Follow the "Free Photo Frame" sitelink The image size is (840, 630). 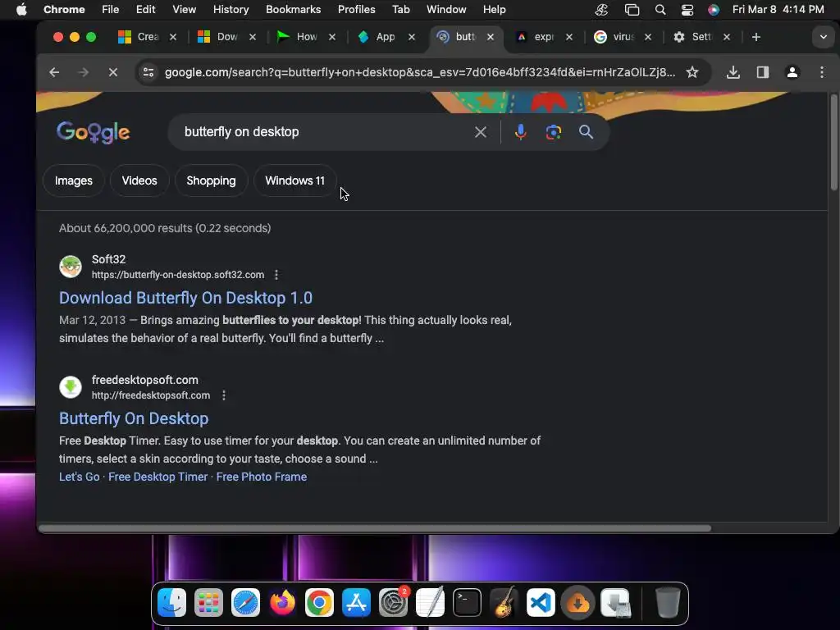(x=262, y=477)
